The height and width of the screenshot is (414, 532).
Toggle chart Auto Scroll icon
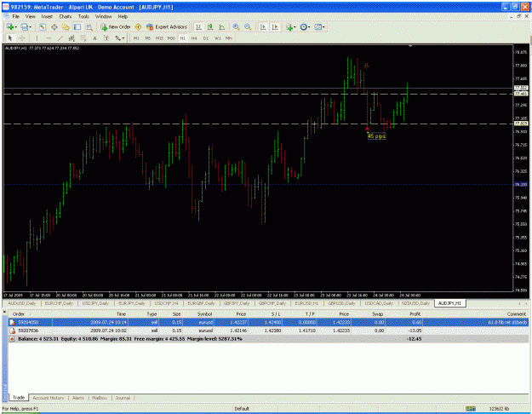263,26
